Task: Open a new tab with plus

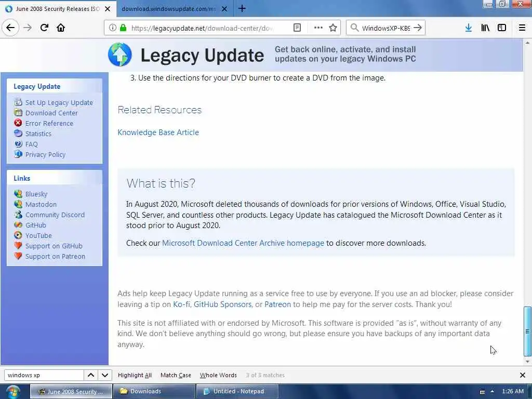Action: 242,8
